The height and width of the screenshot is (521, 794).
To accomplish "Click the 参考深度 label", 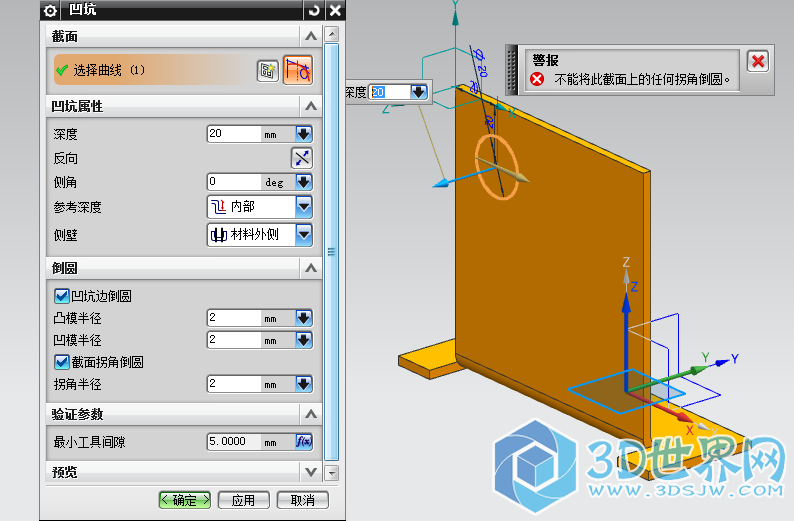I will pyautogui.click(x=77, y=207).
